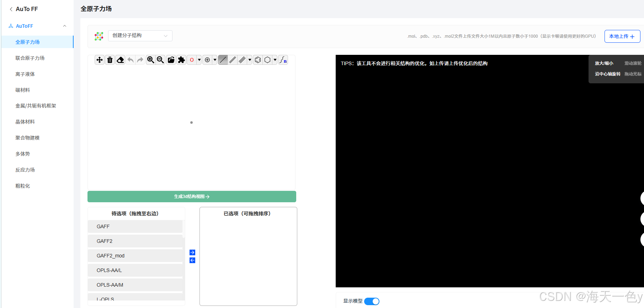The image size is (644, 308).
Task: Open the atom element dropdown arrow
Action: coord(199,60)
